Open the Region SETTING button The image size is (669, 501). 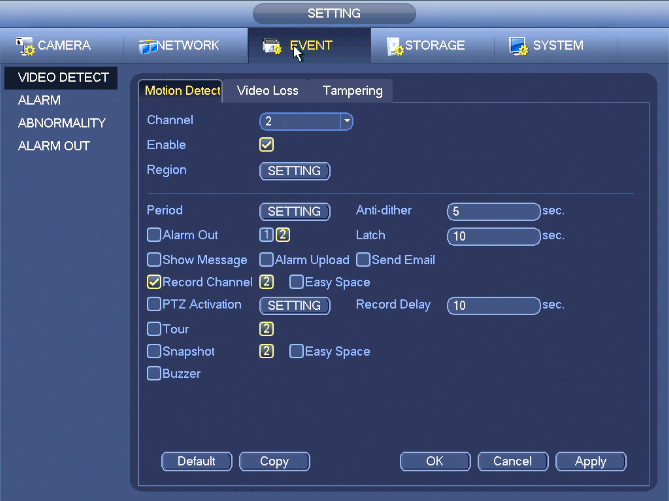point(294,171)
